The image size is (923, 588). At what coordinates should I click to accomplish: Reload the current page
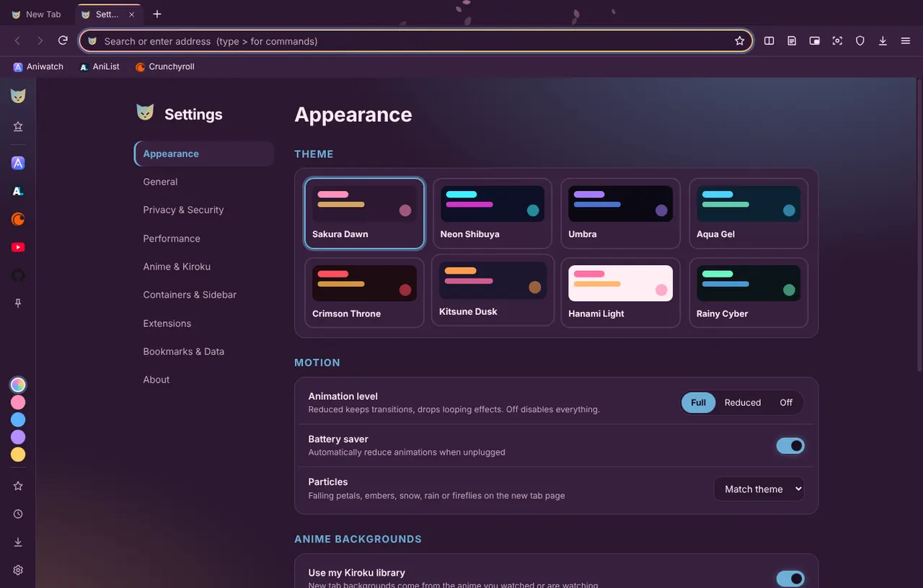(63, 40)
